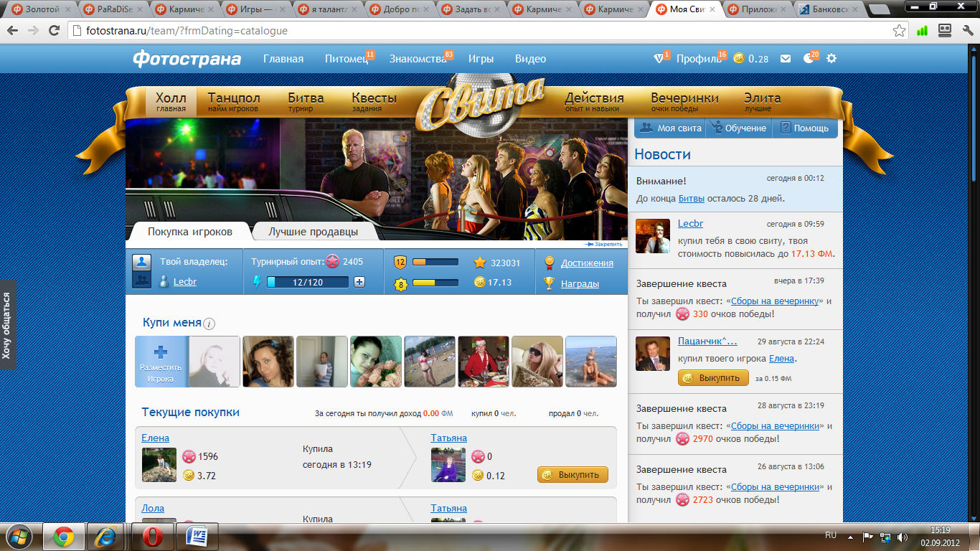Open Opera from the taskbar
Viewport: 980px width, 551px height.
click(x=152, y=537)
